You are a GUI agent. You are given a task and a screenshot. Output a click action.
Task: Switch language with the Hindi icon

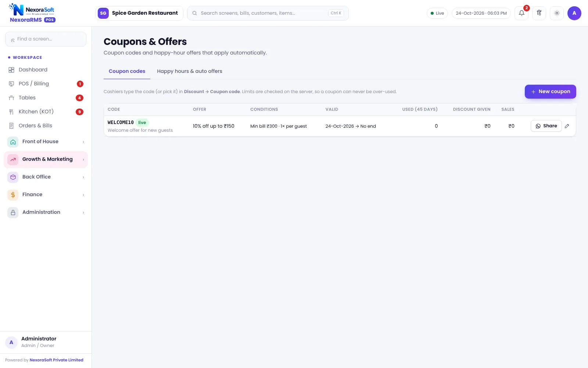coord(539,13)
